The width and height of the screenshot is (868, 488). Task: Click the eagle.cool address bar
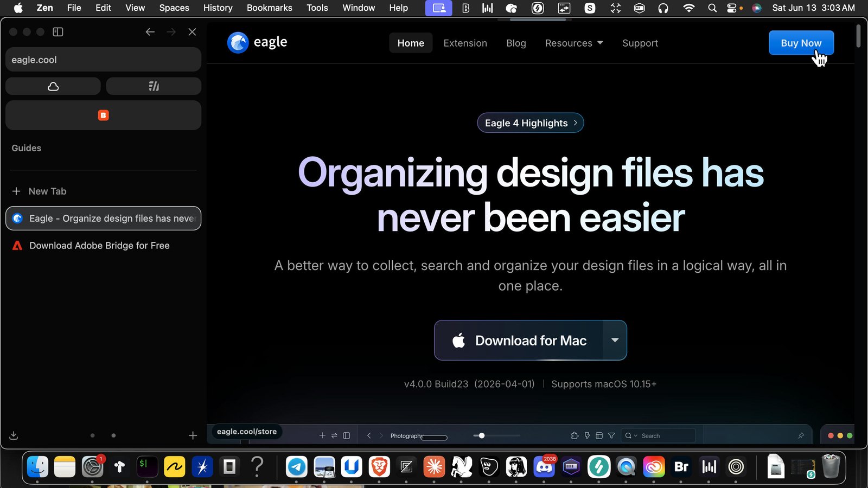[x=103, y=60]
